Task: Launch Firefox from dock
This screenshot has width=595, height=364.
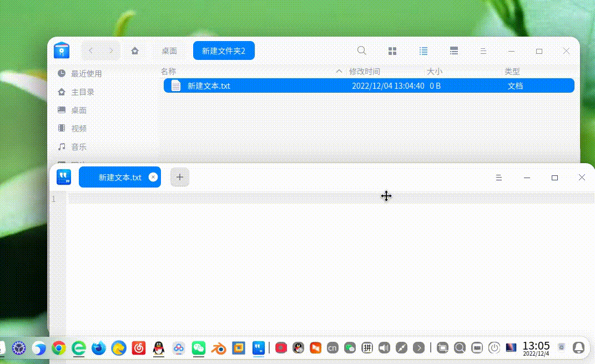Action: coord(99,348)
